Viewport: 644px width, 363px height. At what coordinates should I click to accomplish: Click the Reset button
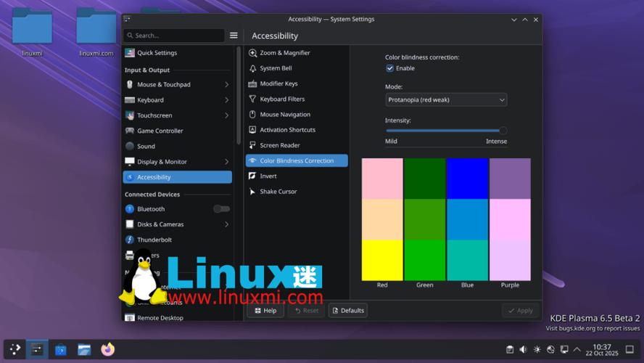tap(306, 311)
